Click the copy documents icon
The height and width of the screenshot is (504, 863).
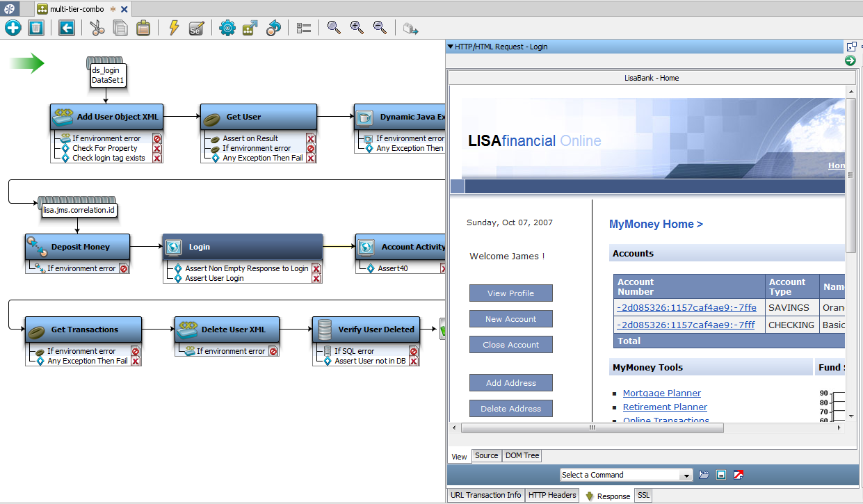pyautogui.click(x=118, y=28)
